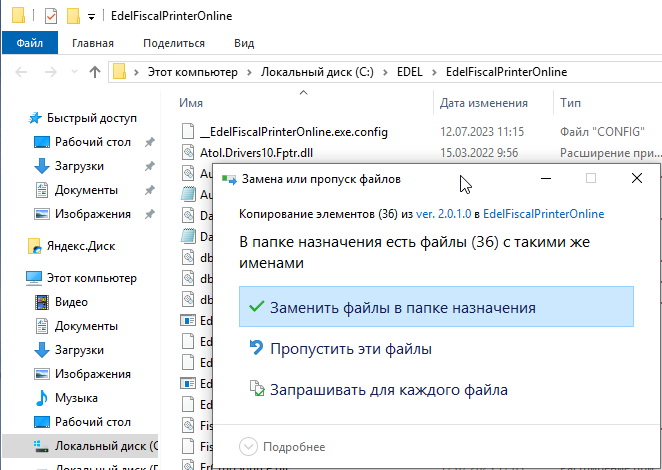This screenshot has height=470, width=662.
Task: Go forward with the forward arrow
Action: pyautogui.click(x=51, y=72)
